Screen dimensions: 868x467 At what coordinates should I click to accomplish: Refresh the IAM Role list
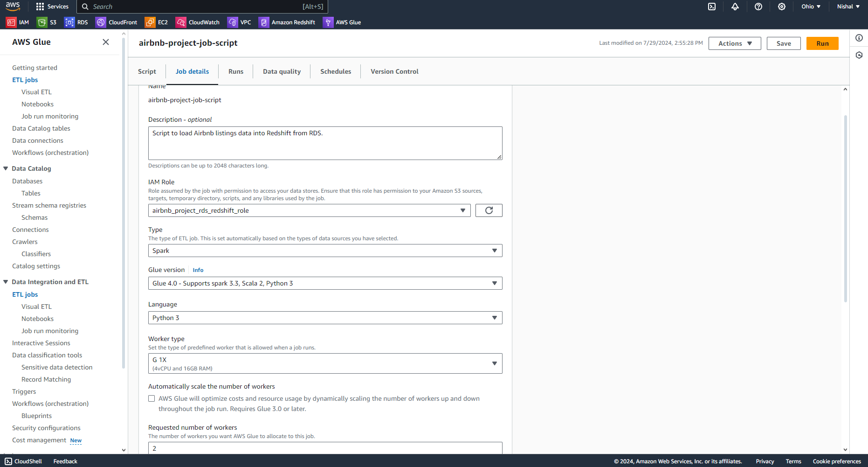click(489, 210)
